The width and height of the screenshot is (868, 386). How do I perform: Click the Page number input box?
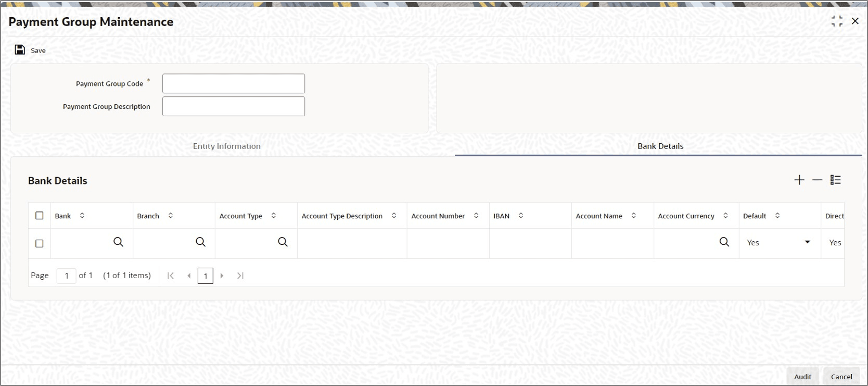(x=67, y=276)
